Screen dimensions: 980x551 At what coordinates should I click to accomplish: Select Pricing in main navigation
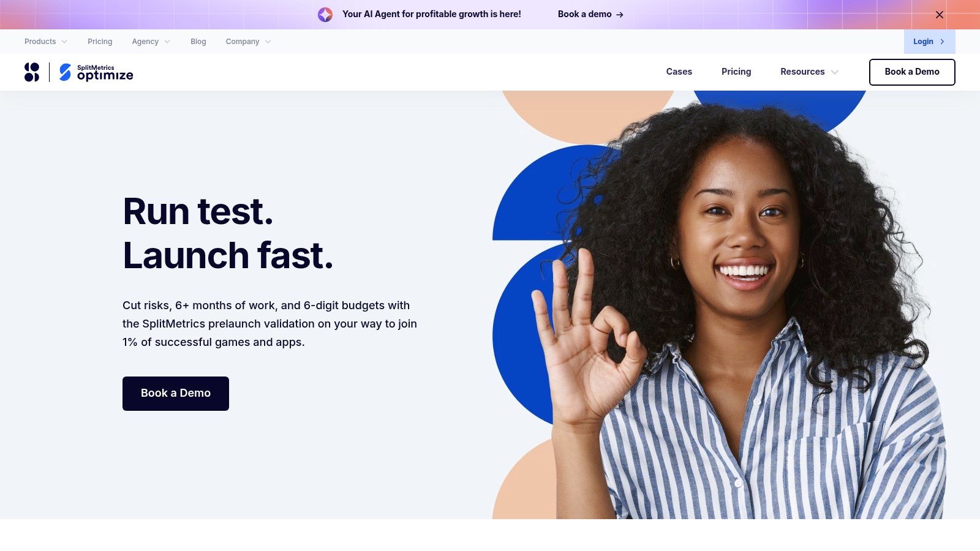click(x=736, y=72)
